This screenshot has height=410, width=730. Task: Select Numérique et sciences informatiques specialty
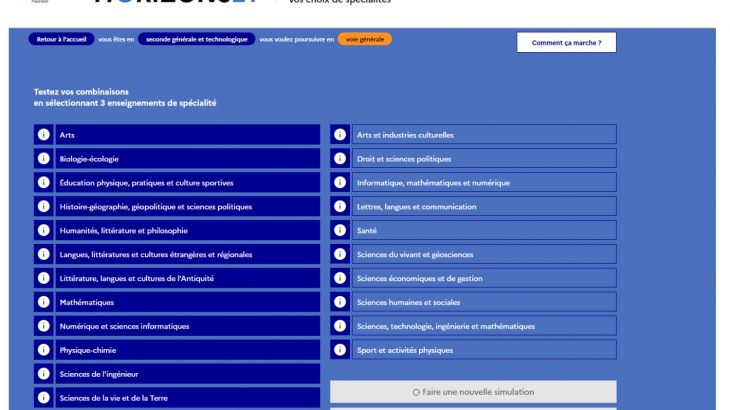coord(186,326)
